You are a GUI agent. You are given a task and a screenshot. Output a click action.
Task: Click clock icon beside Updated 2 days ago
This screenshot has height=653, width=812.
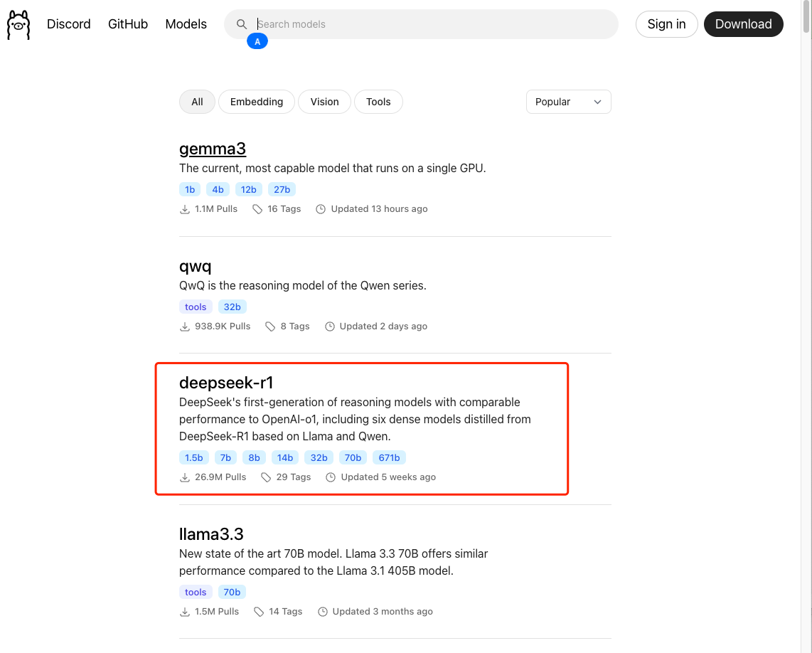(330, 326)
